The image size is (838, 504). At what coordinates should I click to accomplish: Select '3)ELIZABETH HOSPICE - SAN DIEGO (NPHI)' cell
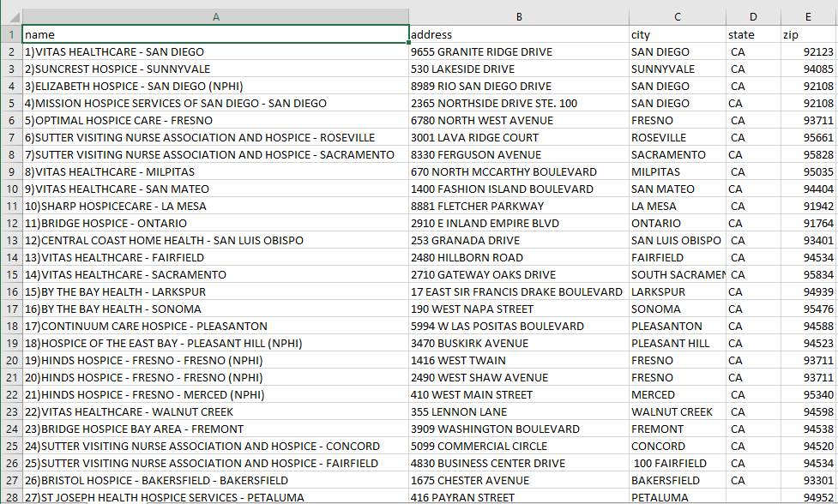(x=216, y=86)
